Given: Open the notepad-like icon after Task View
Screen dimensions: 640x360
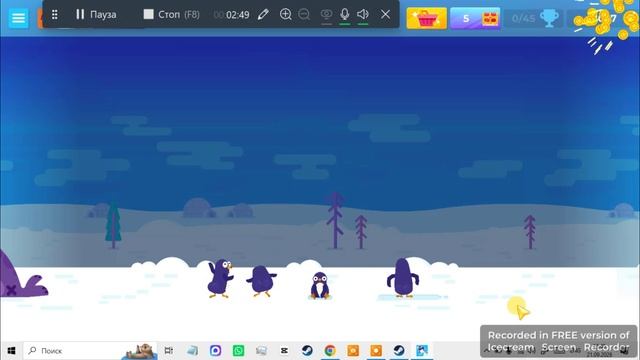Looking at the screenshot, I should pyautogui.click(x=192, y=351).
